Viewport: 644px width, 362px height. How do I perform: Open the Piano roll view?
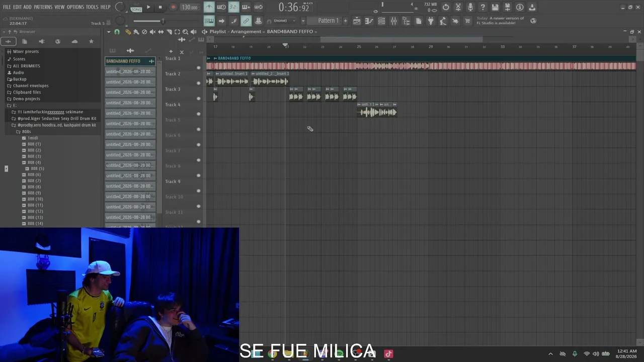tap(369, 21)
